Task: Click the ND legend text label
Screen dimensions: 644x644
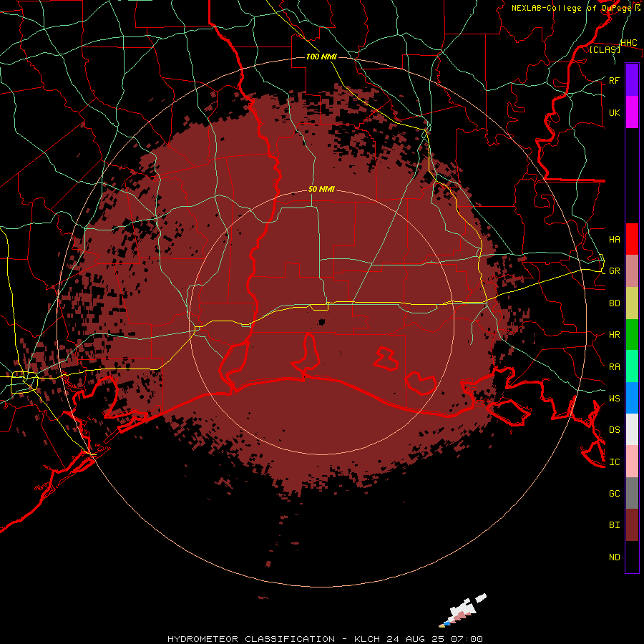Action: click(x=614, y=557)
